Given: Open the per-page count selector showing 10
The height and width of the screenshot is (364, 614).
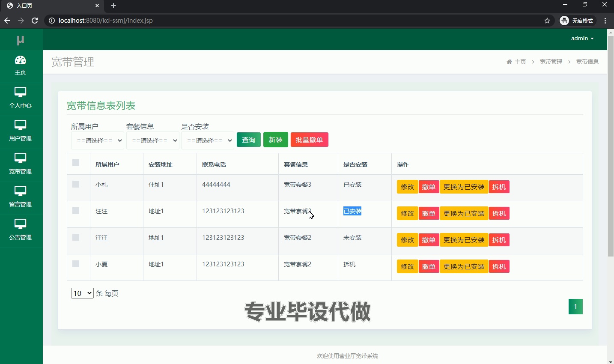Looking at the screenshot, I should point(82,293).
